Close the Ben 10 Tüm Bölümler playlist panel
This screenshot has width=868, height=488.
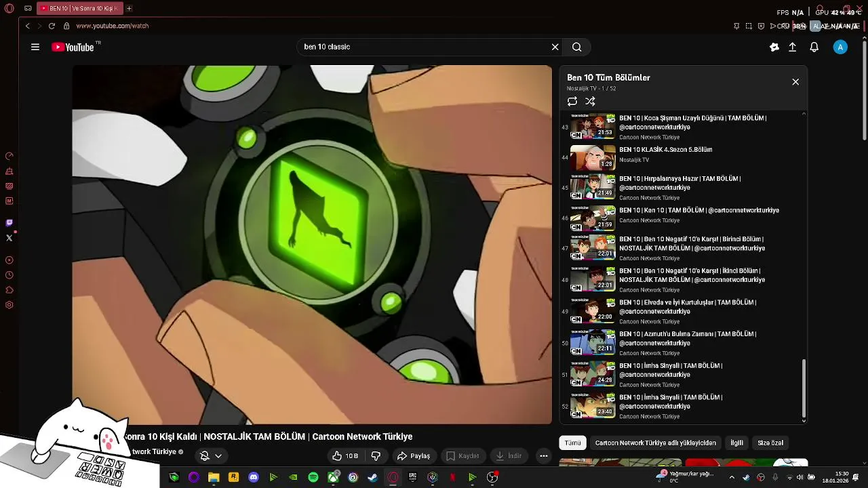coord(795,82)
